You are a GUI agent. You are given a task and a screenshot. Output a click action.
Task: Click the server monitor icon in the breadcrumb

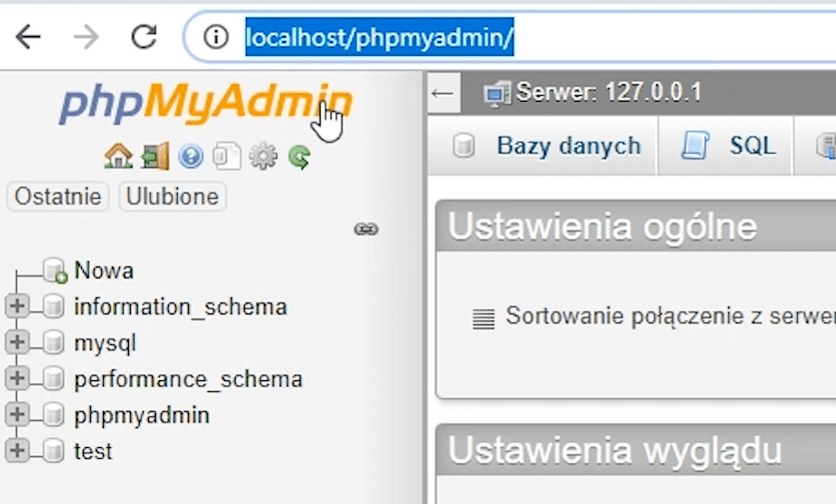pyautogui.click(x=497, y=94)
